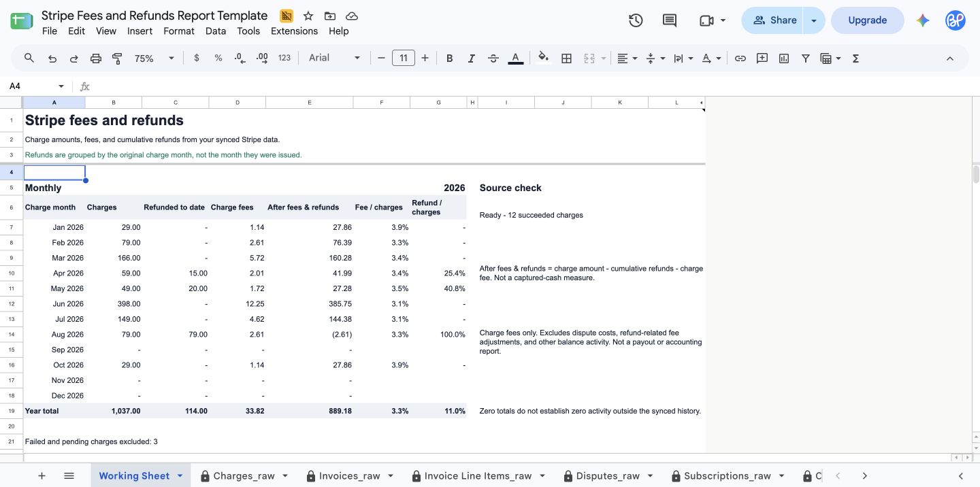980x487 pixels.
Task: Open borders options
Action: [566, 58]
